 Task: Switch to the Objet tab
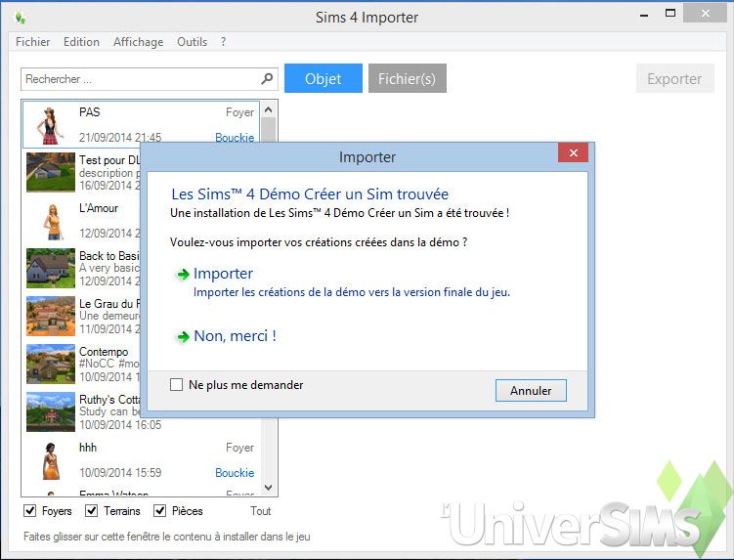(x=323, y=78)
